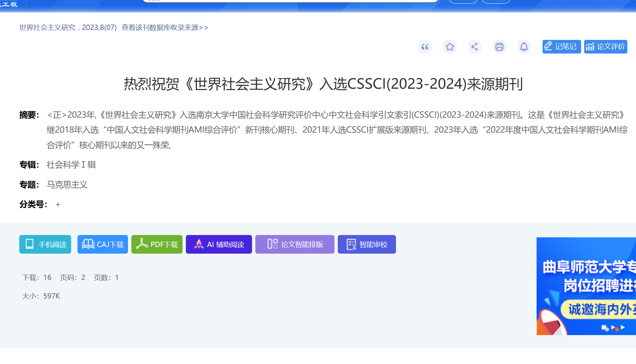Click the article title heading
636x364 pixels.
323,84
